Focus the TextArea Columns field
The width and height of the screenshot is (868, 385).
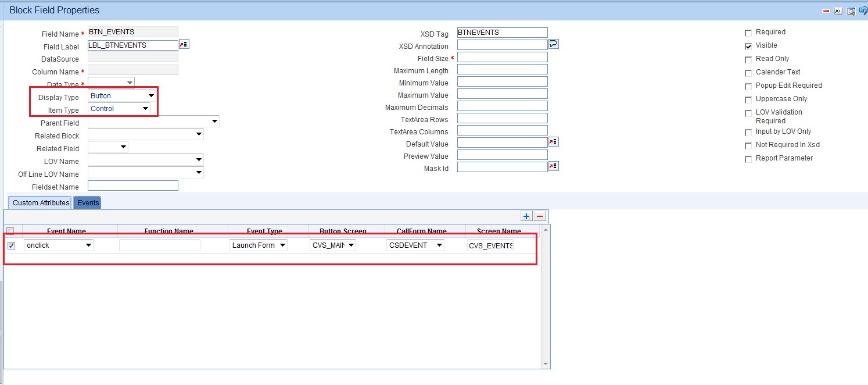tap(503, 130)
